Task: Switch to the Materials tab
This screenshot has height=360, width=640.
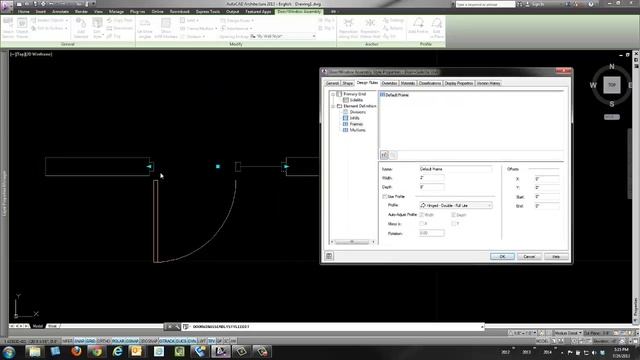Action: tap(408, 83)
